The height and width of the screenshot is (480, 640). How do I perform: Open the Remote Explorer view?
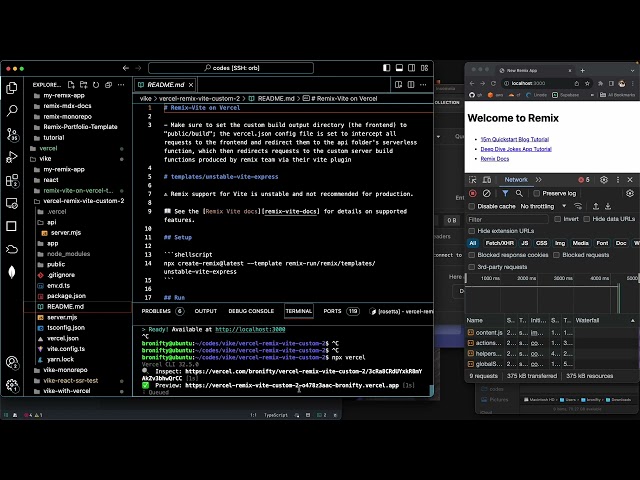coord(12,203)
